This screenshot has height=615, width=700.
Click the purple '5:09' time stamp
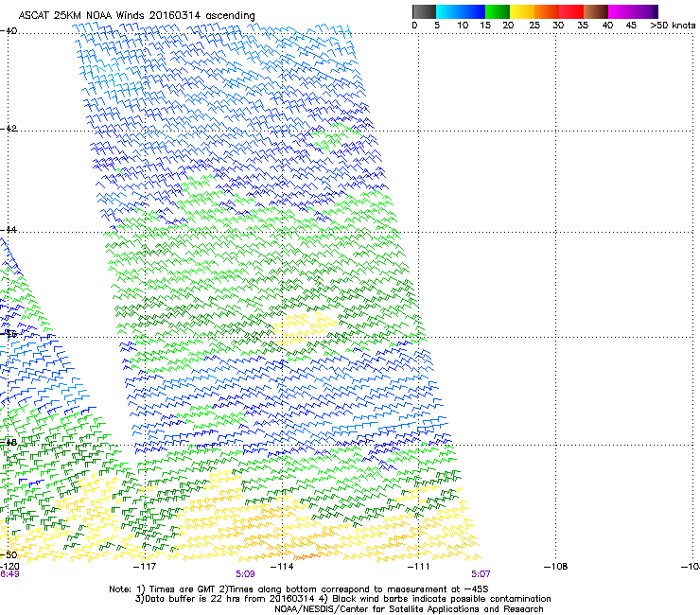pos(245,574)
